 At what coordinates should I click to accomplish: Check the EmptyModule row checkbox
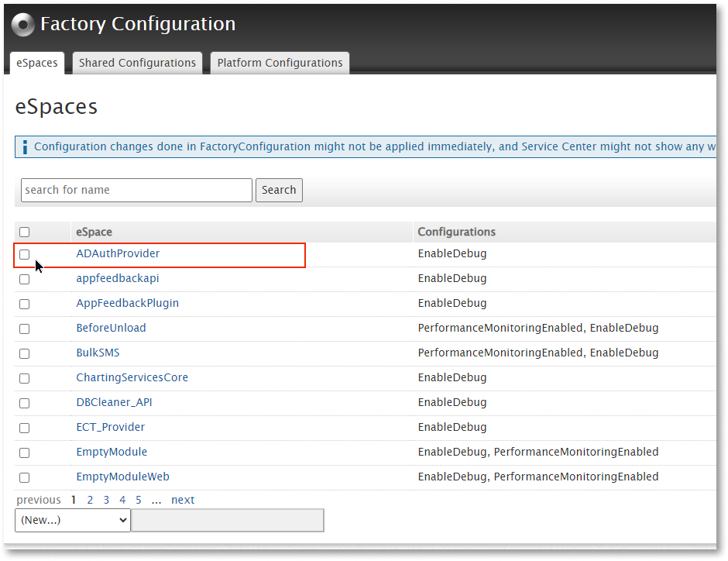pyautogui.click(x=24, y=453)
